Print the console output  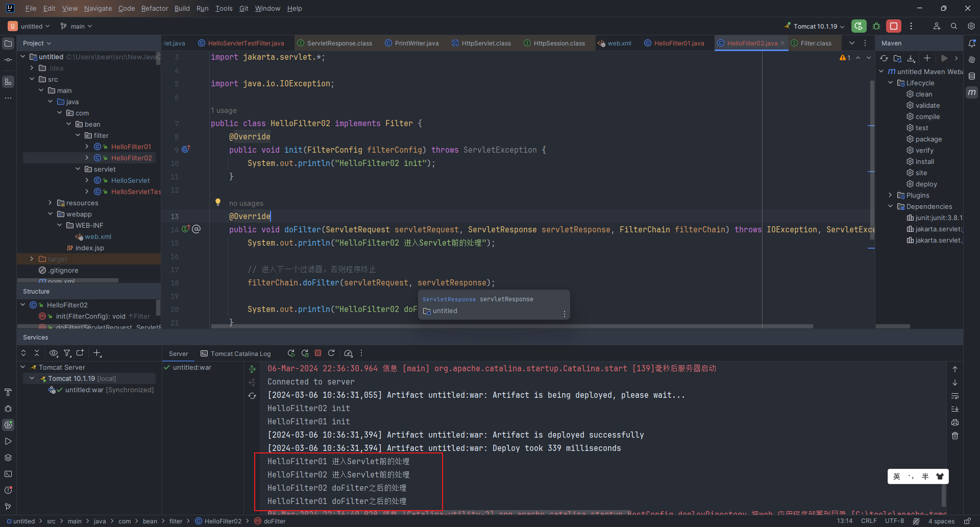[955, 422]
